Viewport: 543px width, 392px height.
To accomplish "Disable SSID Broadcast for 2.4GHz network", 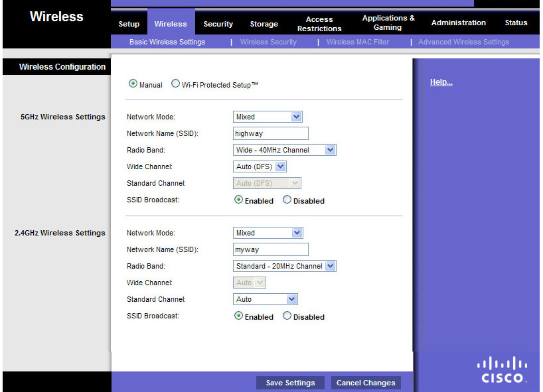I will [x=287, y=316].
